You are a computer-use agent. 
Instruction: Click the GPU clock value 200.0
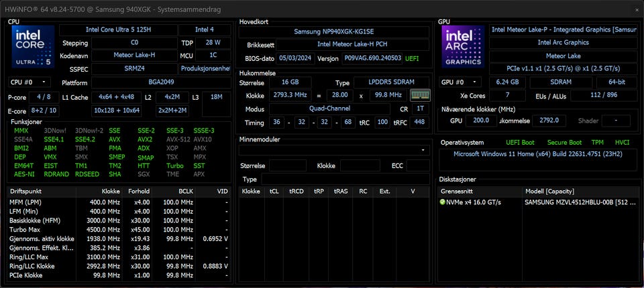[x=482, y=121]
